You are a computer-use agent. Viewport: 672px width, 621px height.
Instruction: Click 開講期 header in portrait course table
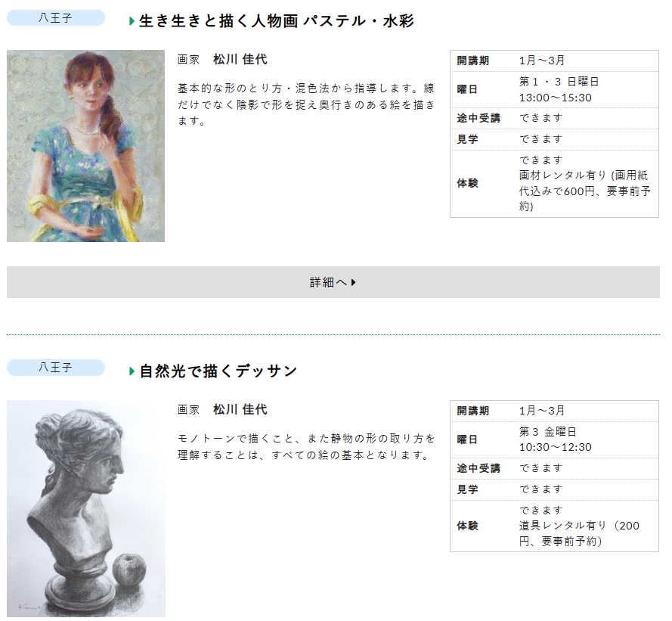(473, 61)
